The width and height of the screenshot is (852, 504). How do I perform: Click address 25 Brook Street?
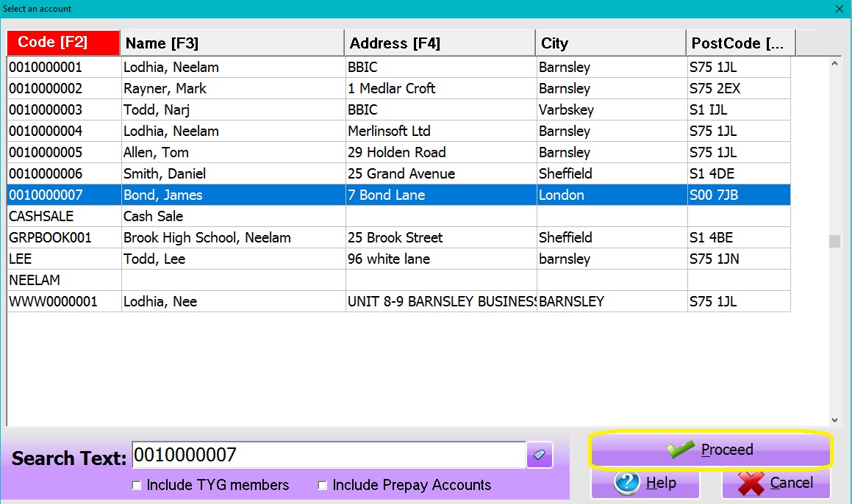(395, 237)
